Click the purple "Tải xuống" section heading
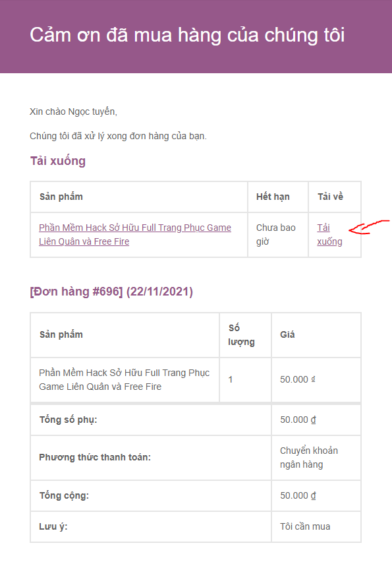 (58, 161)
